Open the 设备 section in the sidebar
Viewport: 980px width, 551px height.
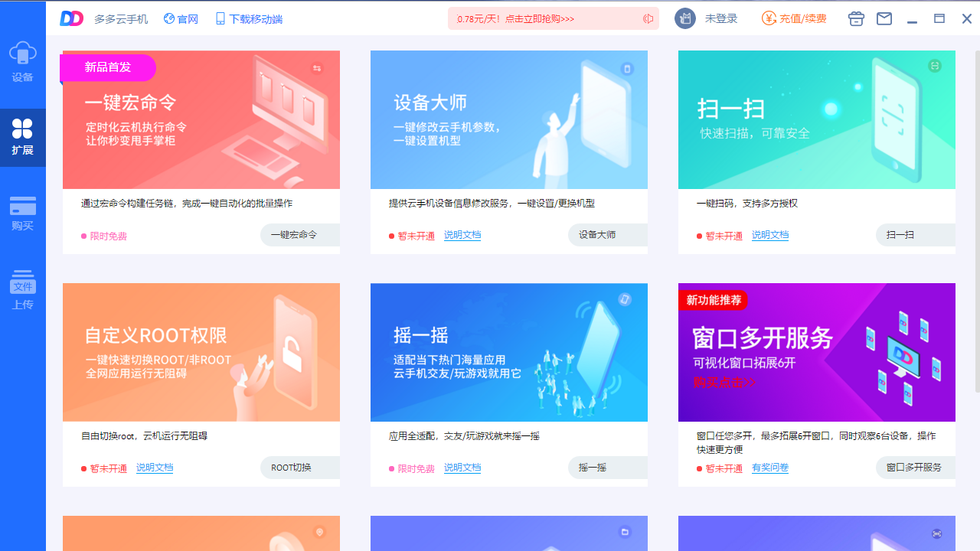tap(23, 61)
